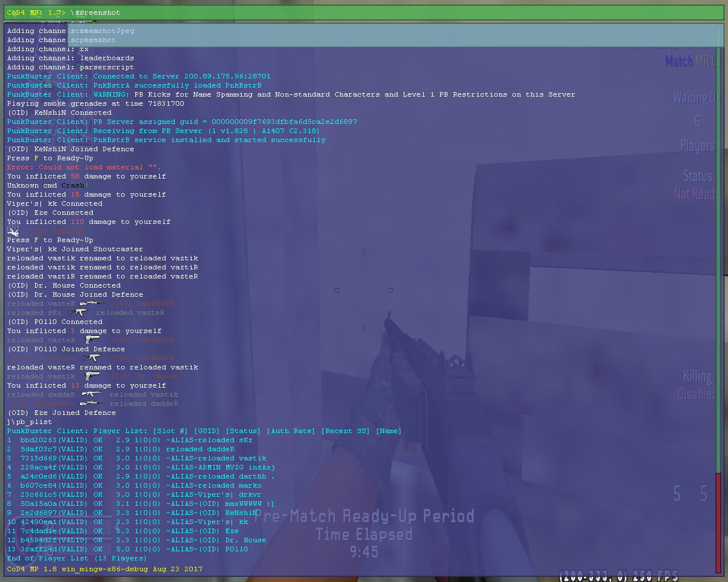Click the red 'Error: Could not load material' line
This screenshot has height=582, width=728.
click(x=84, y=167)
